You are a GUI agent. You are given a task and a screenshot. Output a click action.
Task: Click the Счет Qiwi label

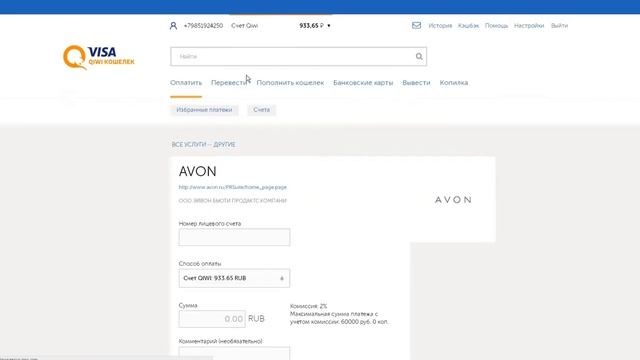pos(244,25)
